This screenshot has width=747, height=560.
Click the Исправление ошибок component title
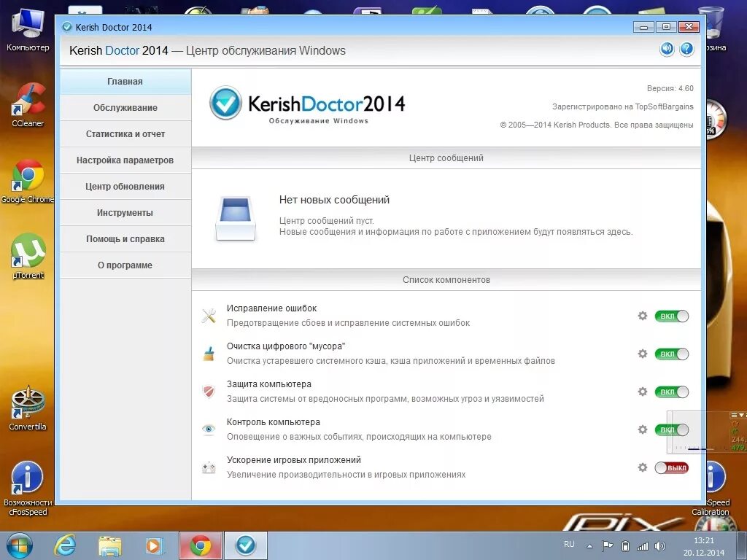click(271, 308)
